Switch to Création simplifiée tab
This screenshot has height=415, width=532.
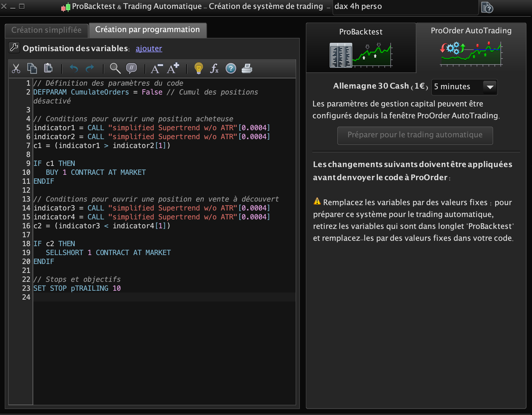tap(46, 30)
